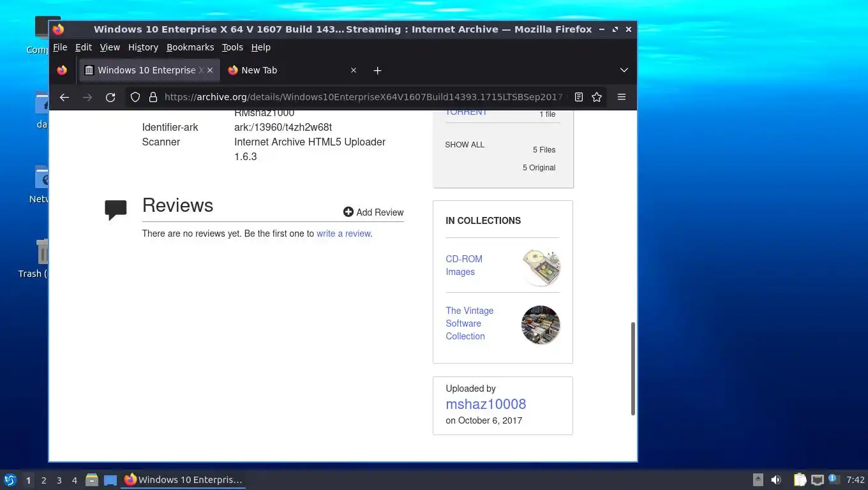Click the CD-ROM Images thumbnail
Viewport: 868px width, 490px height.
[x=541, y=267]
